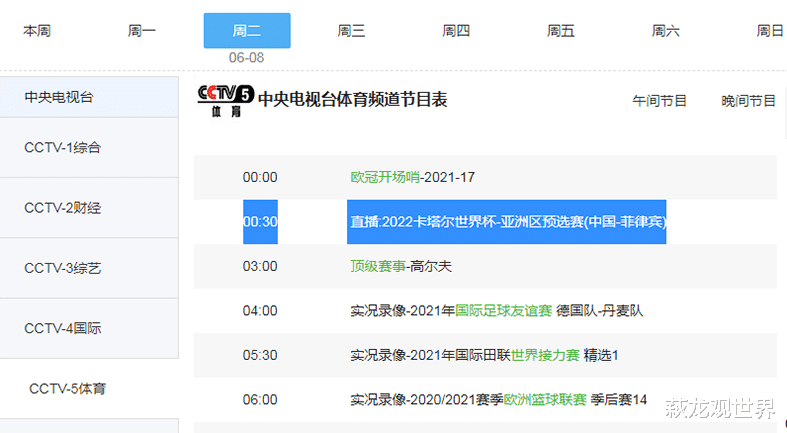Select the highlighted 周二 tab
This screenshot has height=433, width=787.
(247, 31)
